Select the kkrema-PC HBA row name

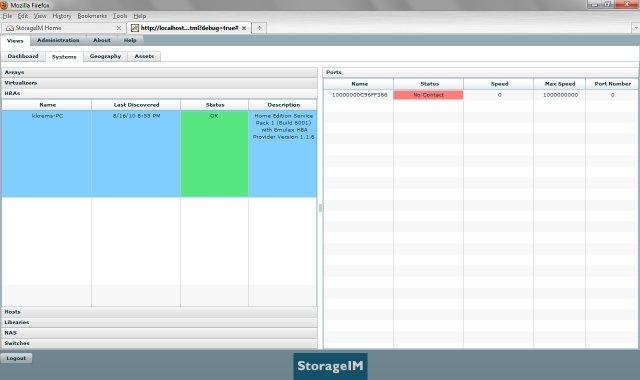point(47,116)
